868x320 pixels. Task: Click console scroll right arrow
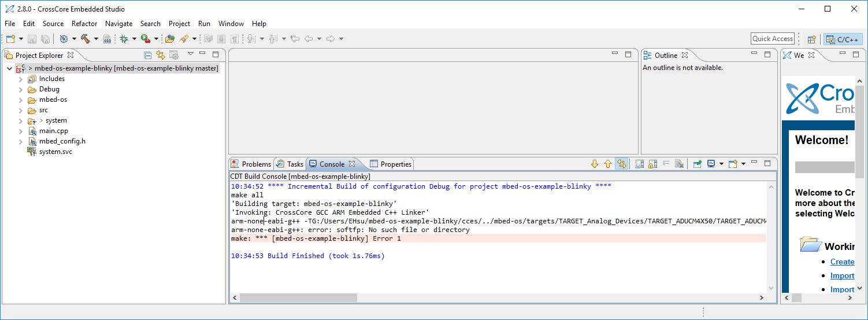[762, 297]
